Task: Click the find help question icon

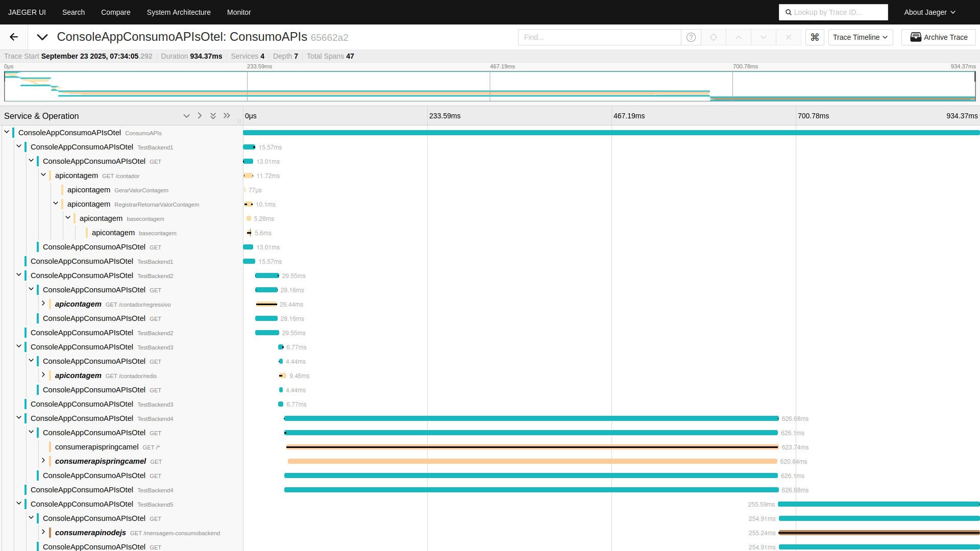Action: pos(691,37)
